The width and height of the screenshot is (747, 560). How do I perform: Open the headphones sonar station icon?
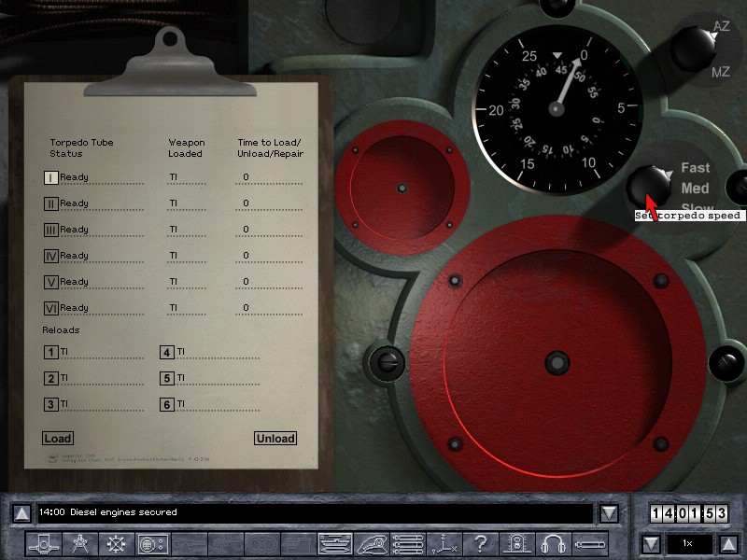(x=555, y=542)
